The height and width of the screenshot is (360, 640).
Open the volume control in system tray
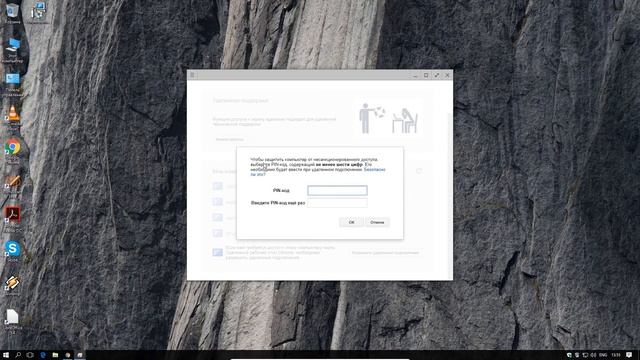[x=593, y=355]
